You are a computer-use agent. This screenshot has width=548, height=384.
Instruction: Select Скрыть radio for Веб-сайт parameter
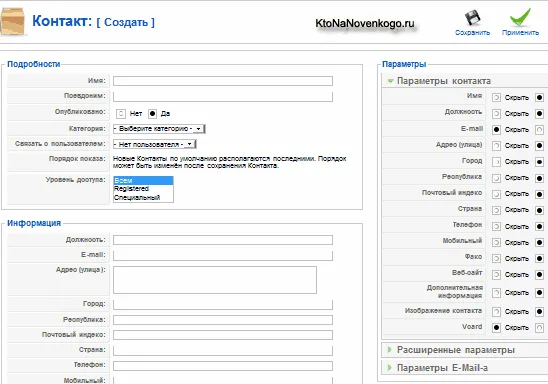[496, 275]
